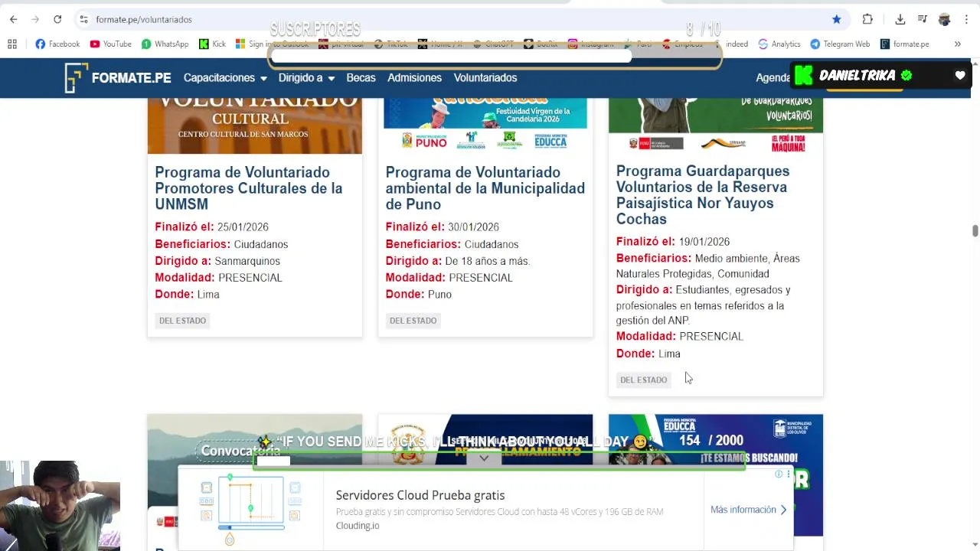The width and height of the screenshot is (980, 551).
Task: Open the YouTube bookmark
Action: tap(111, 44)
